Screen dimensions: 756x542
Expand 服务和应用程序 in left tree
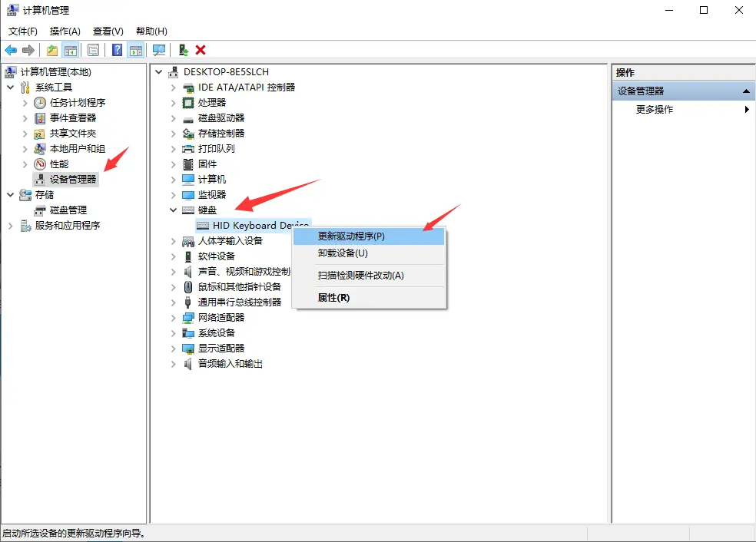tap(11, 226)
